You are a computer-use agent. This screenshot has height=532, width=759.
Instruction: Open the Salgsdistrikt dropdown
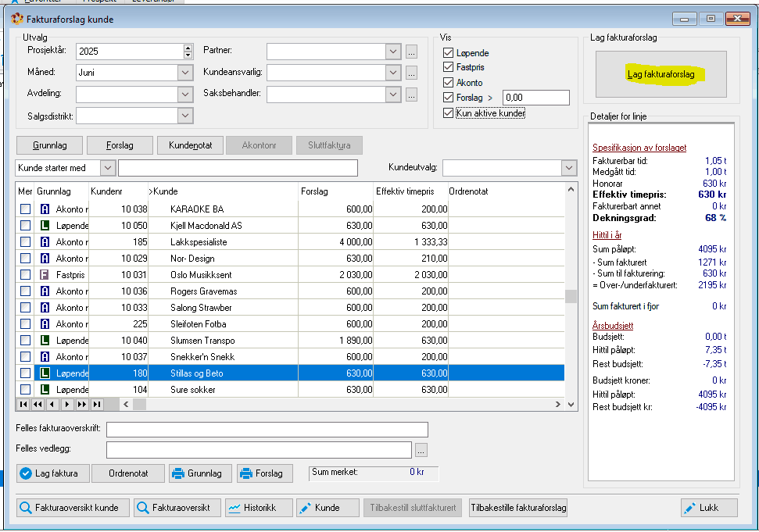click(185, 115)
